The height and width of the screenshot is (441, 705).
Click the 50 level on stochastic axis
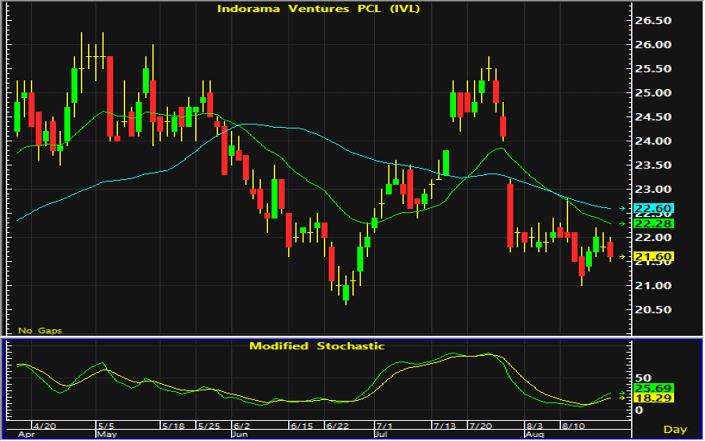643,378
